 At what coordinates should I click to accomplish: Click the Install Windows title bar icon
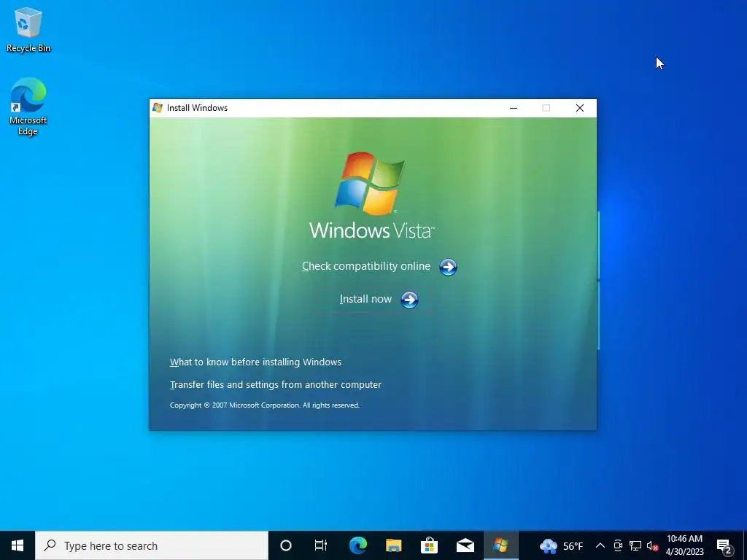[x=158, y=108]
